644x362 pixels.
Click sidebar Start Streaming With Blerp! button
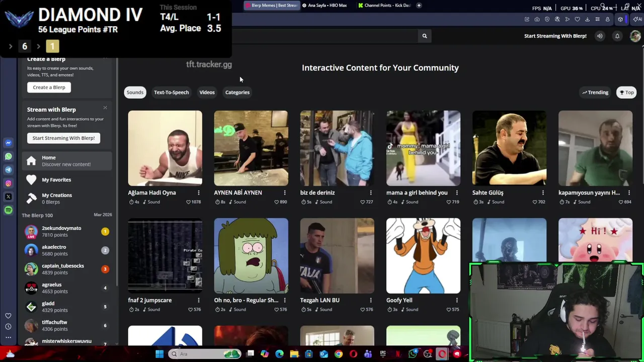click(x=63, y=138)
